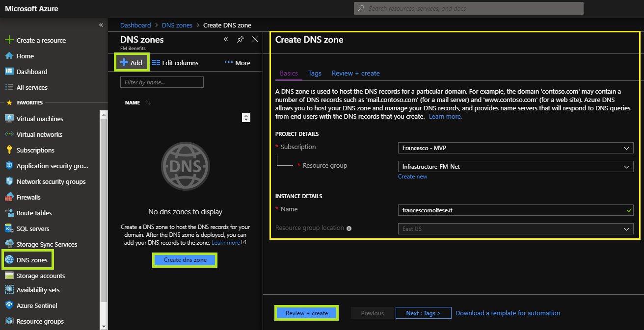Click the sidebar scrollbar down arrow

point(104,326)
